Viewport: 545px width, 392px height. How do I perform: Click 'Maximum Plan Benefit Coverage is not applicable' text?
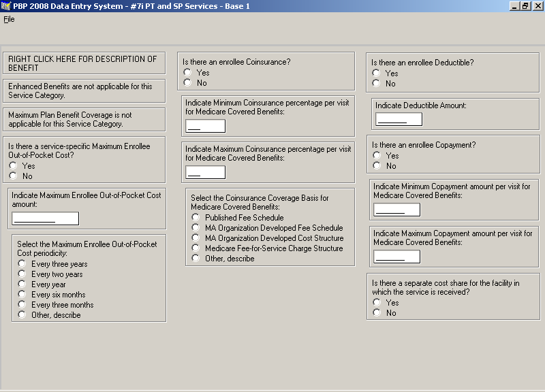(x=70, y=119)
